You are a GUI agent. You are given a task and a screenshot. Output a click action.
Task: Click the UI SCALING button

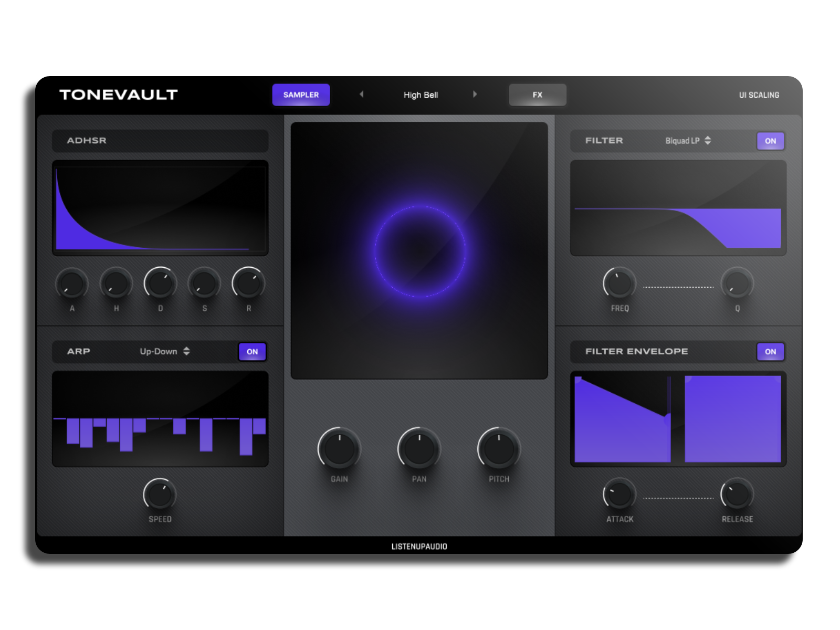tap(759, 95)
